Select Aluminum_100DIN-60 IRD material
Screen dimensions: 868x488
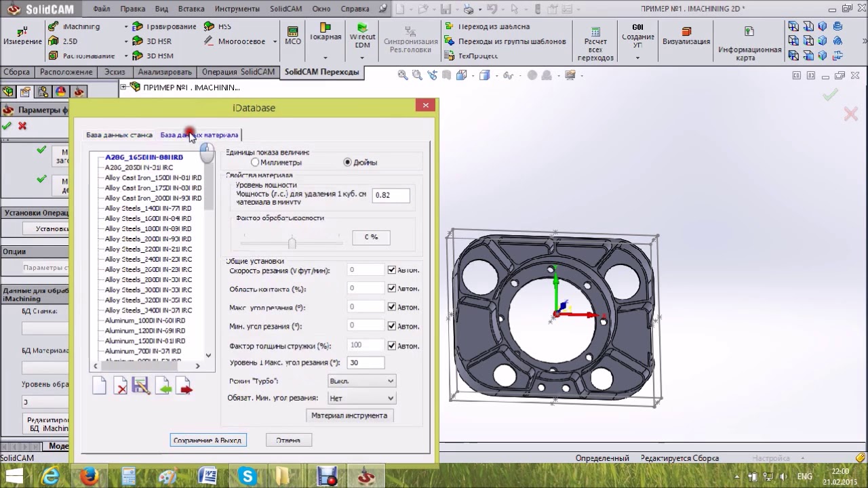[x=145, y=321]
